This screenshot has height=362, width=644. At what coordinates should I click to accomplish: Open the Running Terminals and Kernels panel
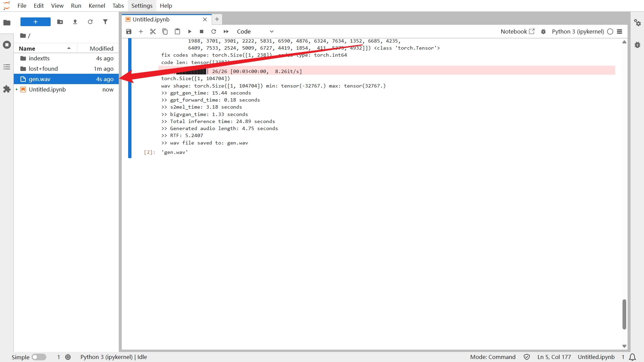[x=7, y=45]
